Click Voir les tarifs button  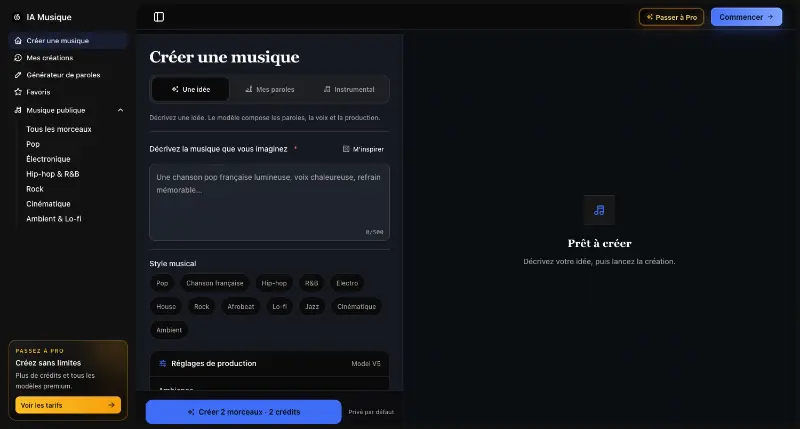click(68, 405)
